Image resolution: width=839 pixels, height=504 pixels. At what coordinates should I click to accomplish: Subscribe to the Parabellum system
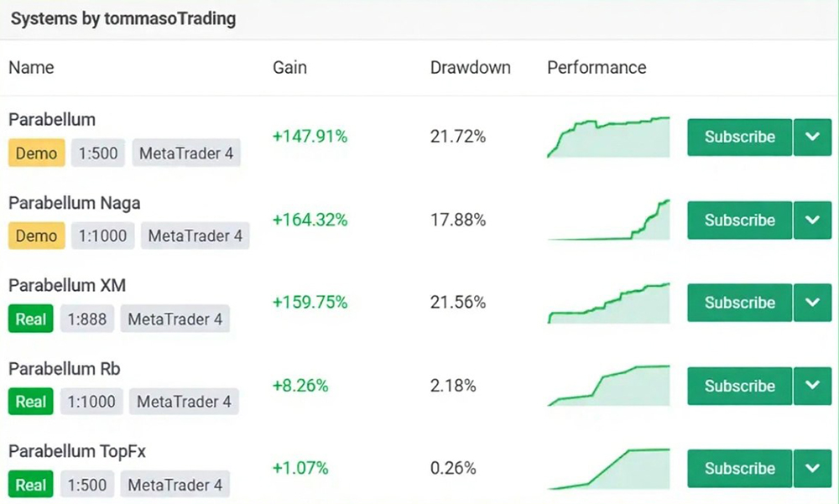pos(739,137)
